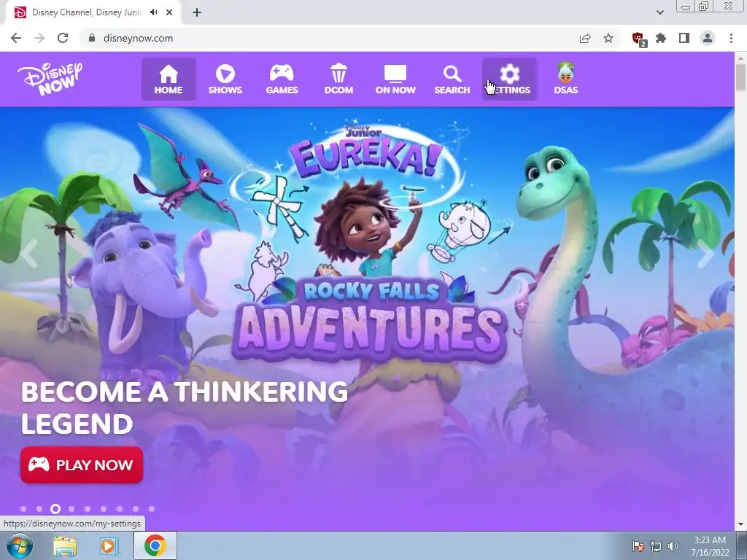This screenshot has height=560, width=747.
Task: Go to previous carousel slide arrow
Action: pos(29,254)
